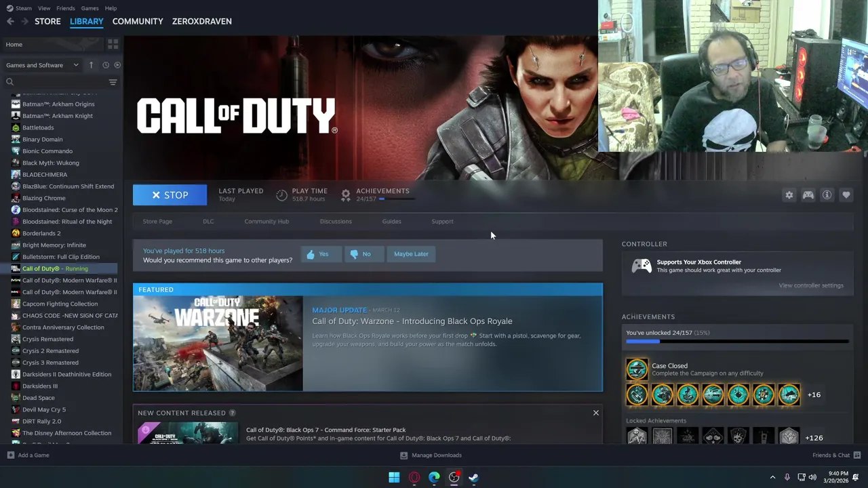Open the Games and Software dropdown
The width and height of the screenshot is (868, 488).
(43, 65)
